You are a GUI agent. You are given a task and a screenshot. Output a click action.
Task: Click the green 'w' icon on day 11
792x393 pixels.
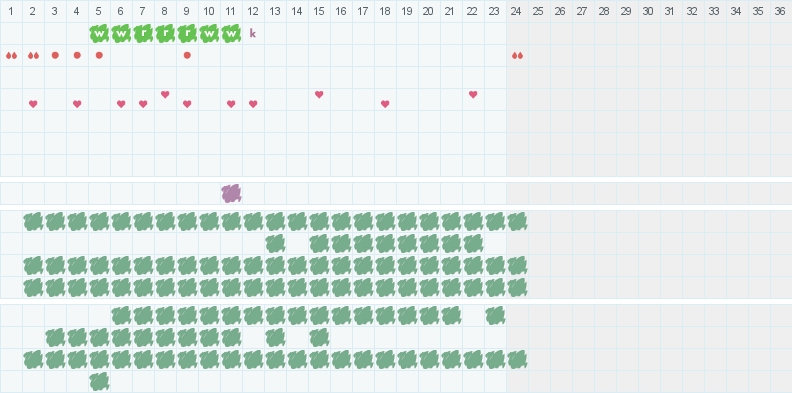tap(231, 34)
